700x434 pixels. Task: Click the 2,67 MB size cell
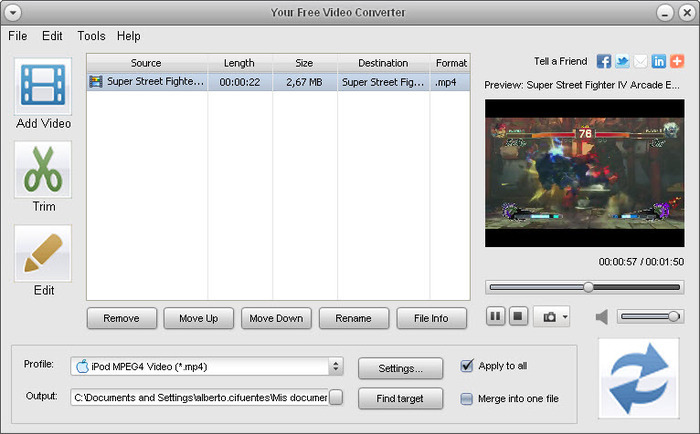coord(304,82)
